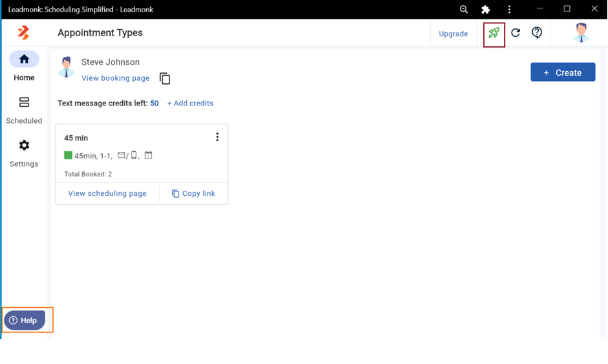Screen dimensions: 608x364
Task: Open the vertical dots browser menu in title bar
Action: point(509,9)
